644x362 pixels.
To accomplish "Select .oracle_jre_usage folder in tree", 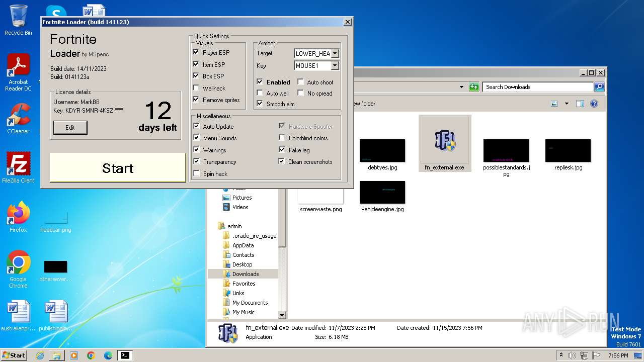I will click(x=254, y=236).
